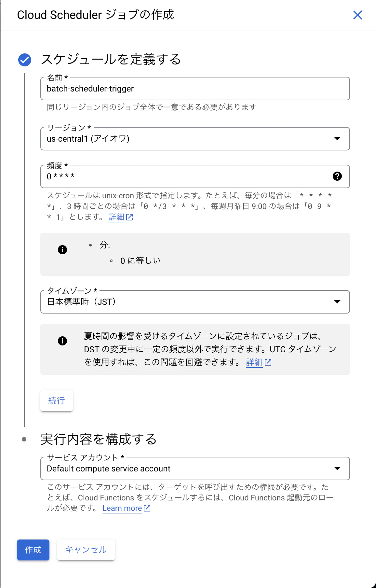Open external link icon beside Learn more
This screenshot has width=376, height=588.
(147, 508)
